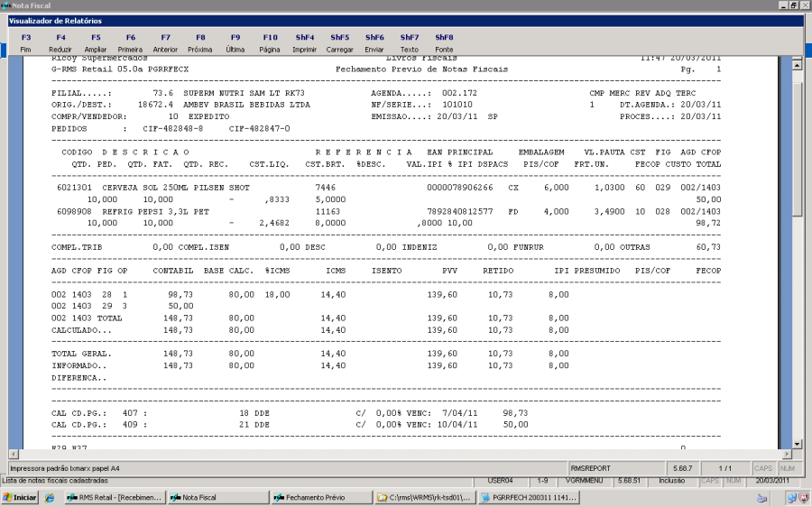Screen dimensions: 812x507
Task: Open the Windows Iniciar start button
Action: 20,497
